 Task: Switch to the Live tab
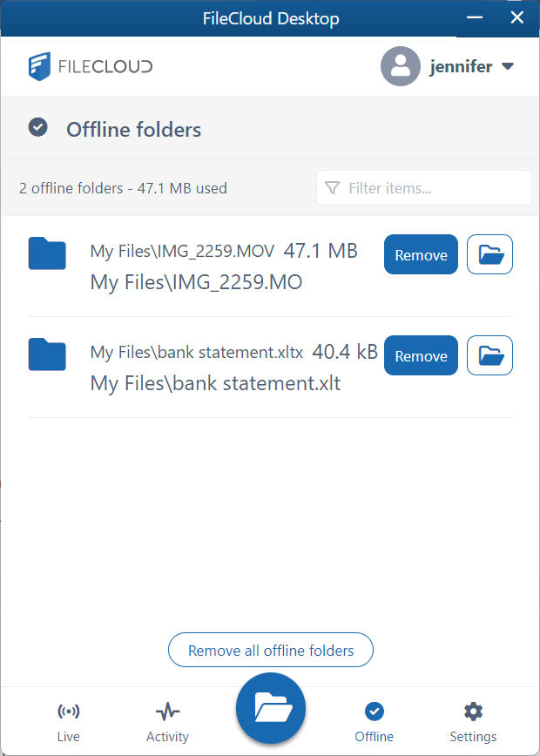[69, 721]
